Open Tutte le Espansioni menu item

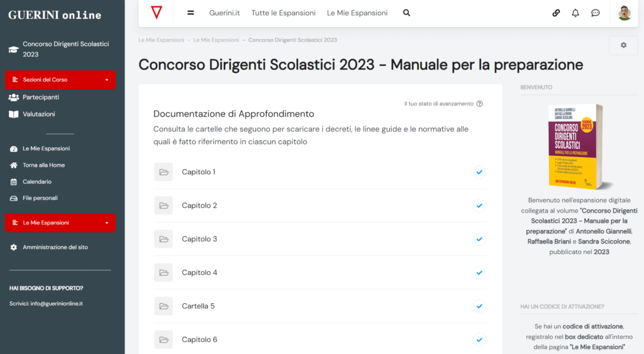tap(285, 13)
